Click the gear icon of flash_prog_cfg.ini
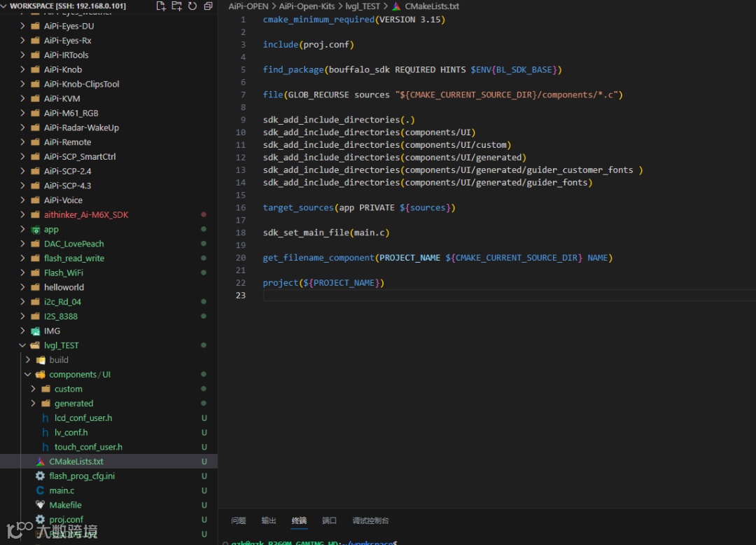 [x=40, y=476]
